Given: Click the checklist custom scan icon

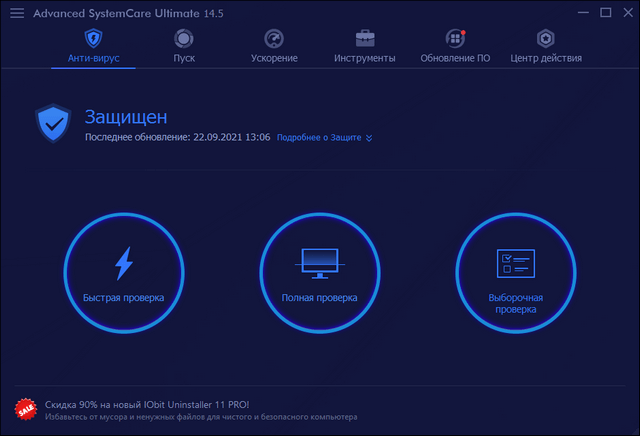Looking at the screenshot, I should pyautogui.click(x=516, y=263).
